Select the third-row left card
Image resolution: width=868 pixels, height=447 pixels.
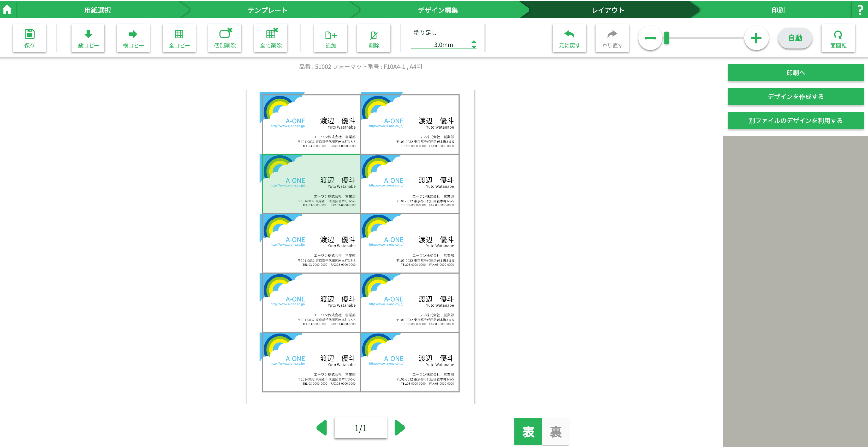coord(311,243)
